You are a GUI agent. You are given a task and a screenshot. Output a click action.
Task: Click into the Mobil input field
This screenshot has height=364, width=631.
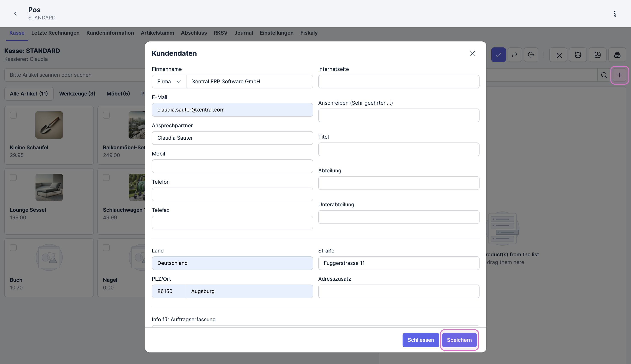(232, 166)
